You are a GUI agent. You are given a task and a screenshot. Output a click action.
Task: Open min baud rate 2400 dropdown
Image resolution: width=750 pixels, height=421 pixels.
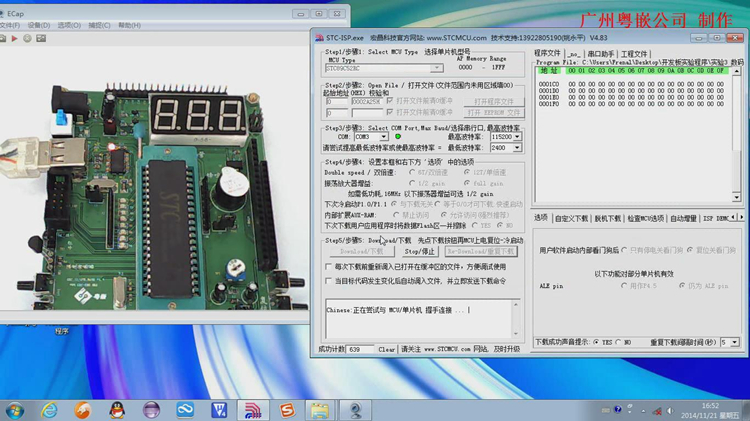[x=517, y=148]
